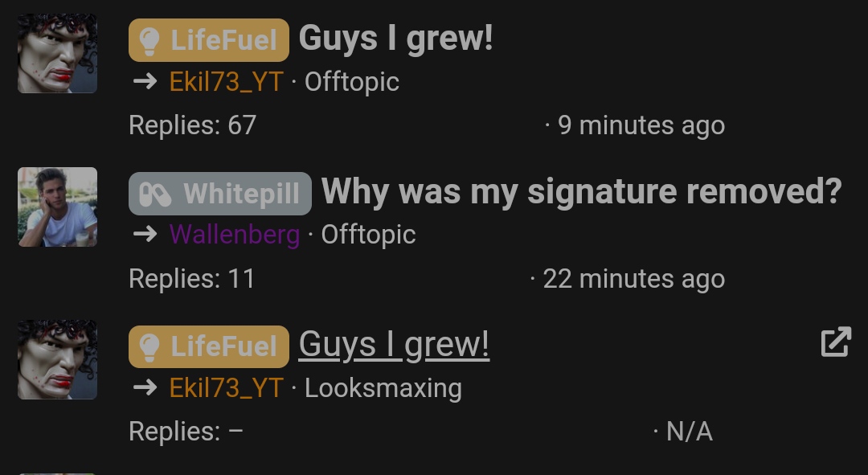Go to Looksmaxing forum section
Screen dimensions: 868x475
point(383,388)
